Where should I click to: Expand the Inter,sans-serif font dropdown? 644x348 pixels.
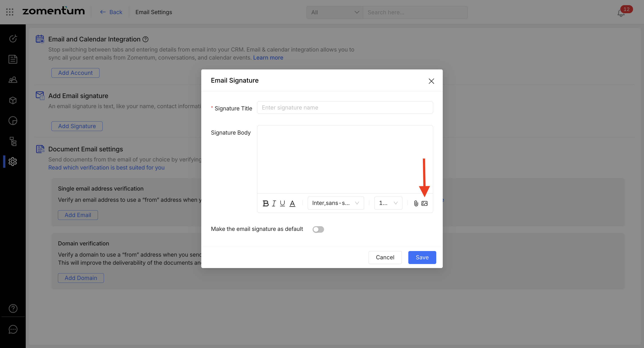[335, 203]
